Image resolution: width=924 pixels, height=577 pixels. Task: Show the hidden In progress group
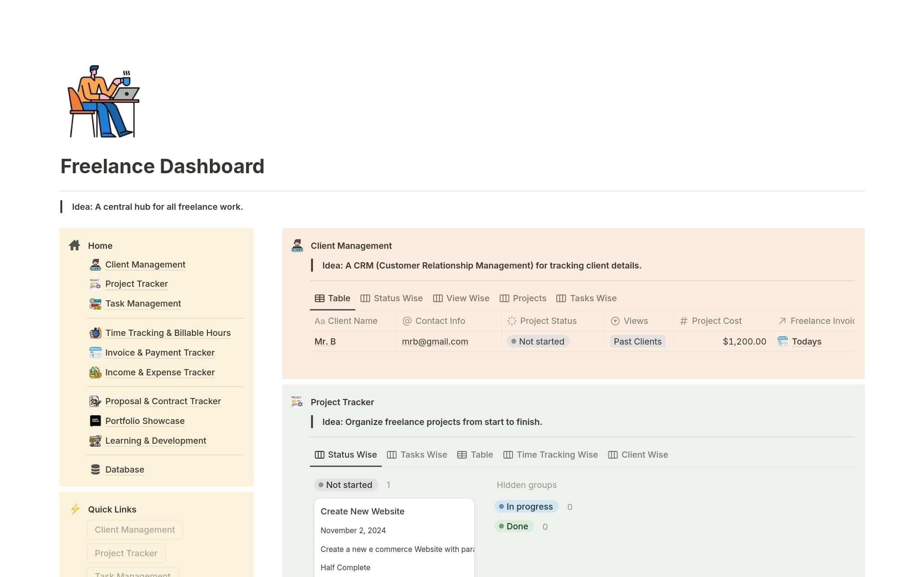click(x=526, y=506)
